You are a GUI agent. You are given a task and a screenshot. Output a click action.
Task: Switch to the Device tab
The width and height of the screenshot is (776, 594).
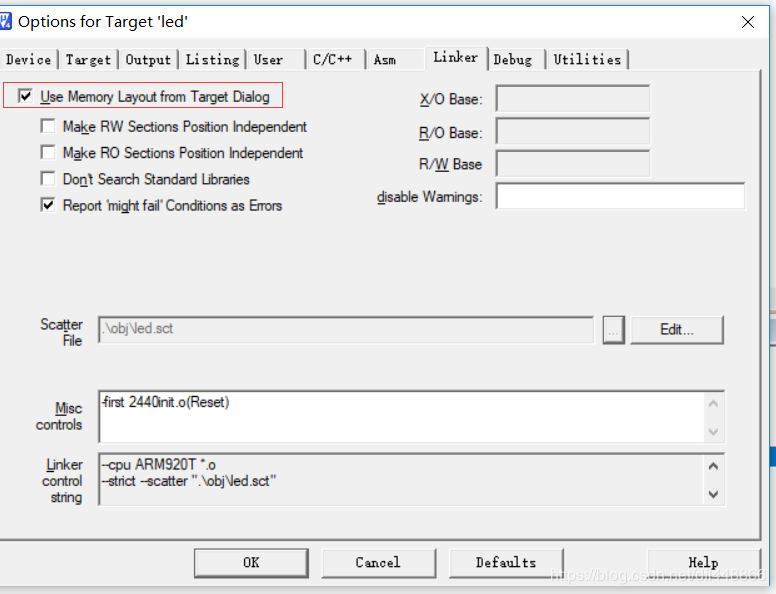tap(28, 59)
